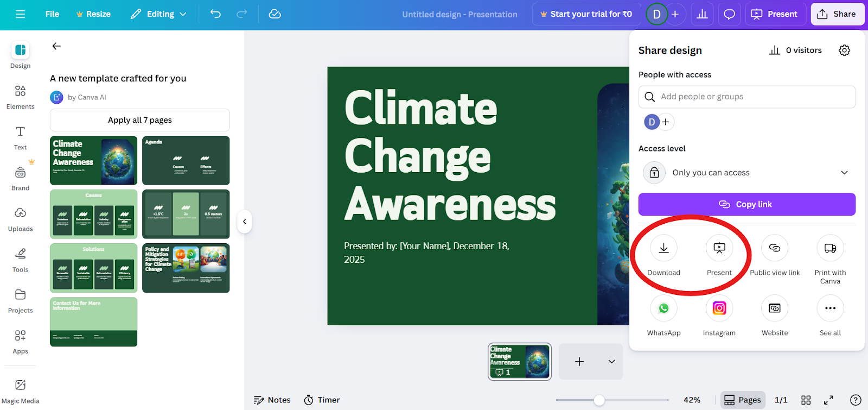Toggle fullscreen mode icon
The width and height of the screenshot is (868, 410).
tap(828, 400)
